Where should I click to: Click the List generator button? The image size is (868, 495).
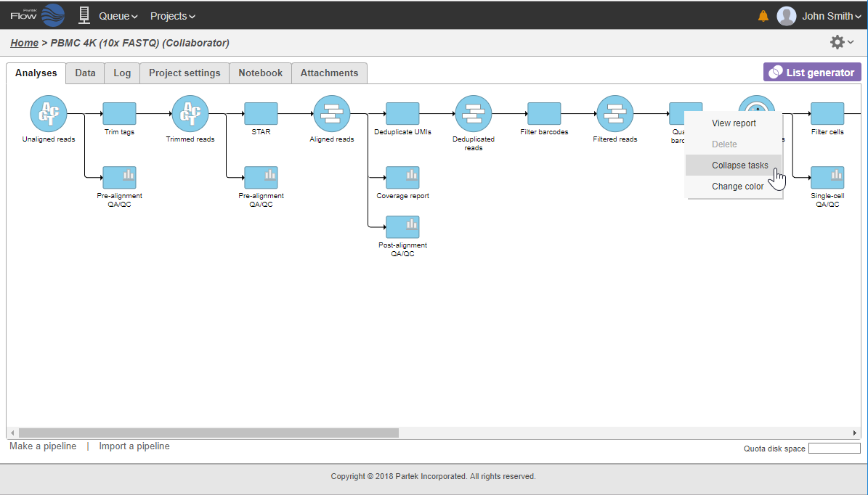[x=812, y=73]
